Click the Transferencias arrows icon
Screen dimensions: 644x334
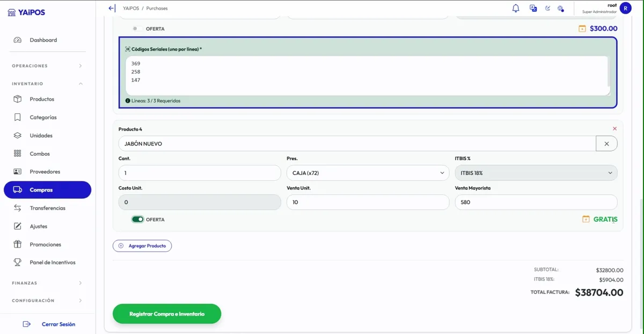(x=18, y=208)
